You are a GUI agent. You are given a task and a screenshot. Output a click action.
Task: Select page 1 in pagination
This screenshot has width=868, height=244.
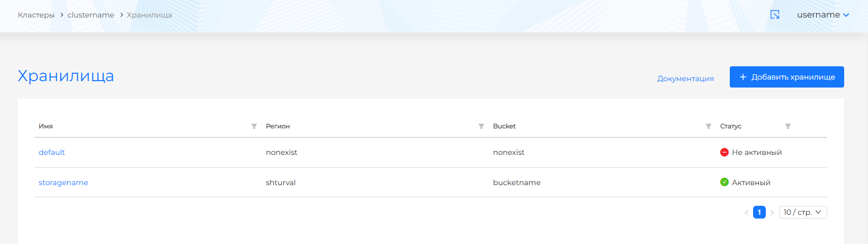pos(759,212)
